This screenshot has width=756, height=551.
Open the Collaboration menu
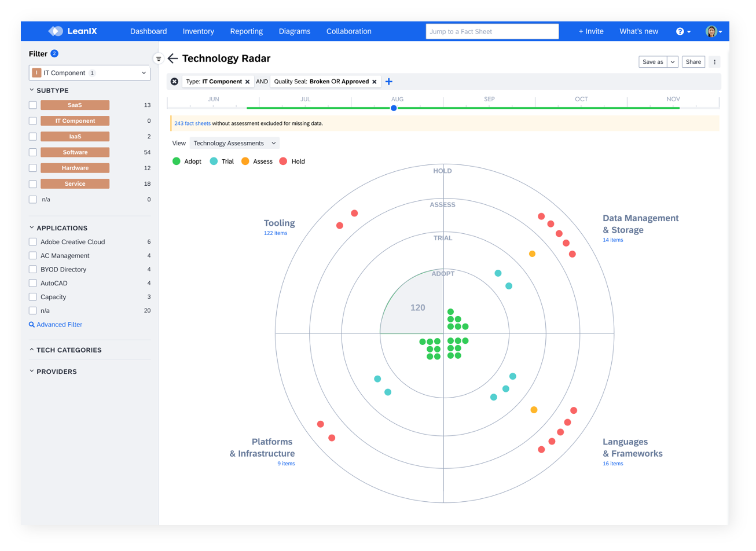click(x=349, y=31)
